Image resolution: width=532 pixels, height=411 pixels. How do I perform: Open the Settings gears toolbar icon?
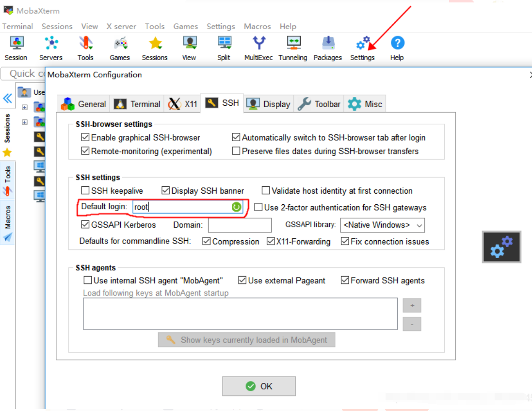(x=362, y=48)
